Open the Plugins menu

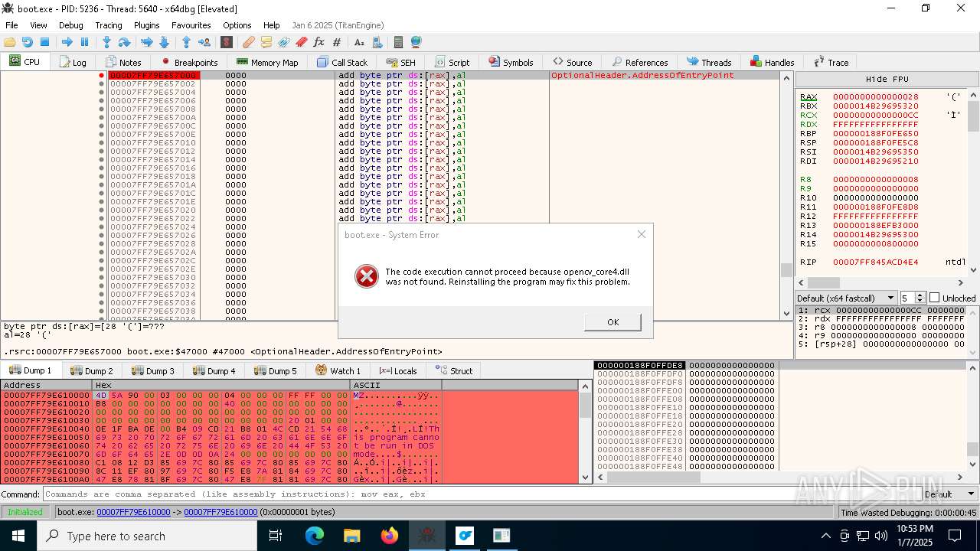pos(147,25)
